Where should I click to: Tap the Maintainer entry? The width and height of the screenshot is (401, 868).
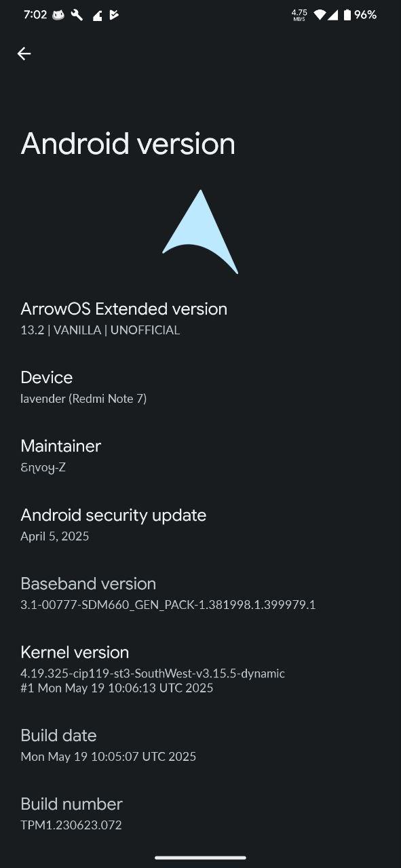200,456
